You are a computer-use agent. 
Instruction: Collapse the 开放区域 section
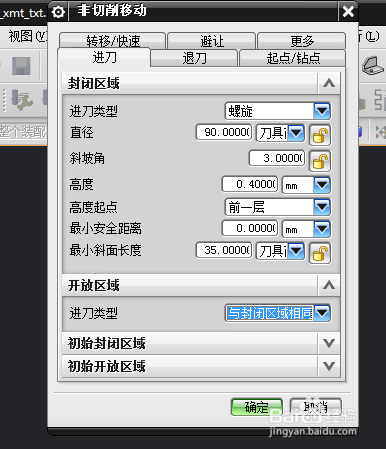(x=329, y=285)
